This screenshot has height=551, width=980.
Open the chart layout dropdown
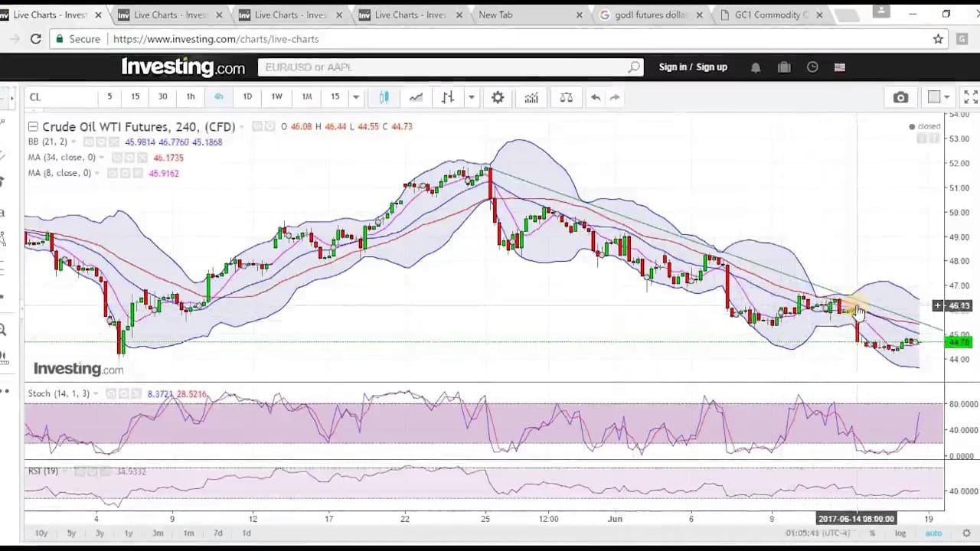(938, 97)
